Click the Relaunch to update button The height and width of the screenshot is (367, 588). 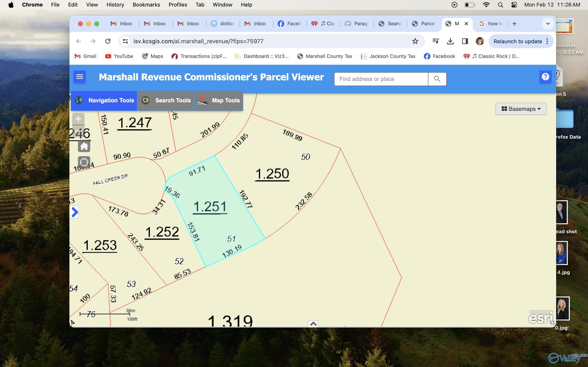pos(518,41)
